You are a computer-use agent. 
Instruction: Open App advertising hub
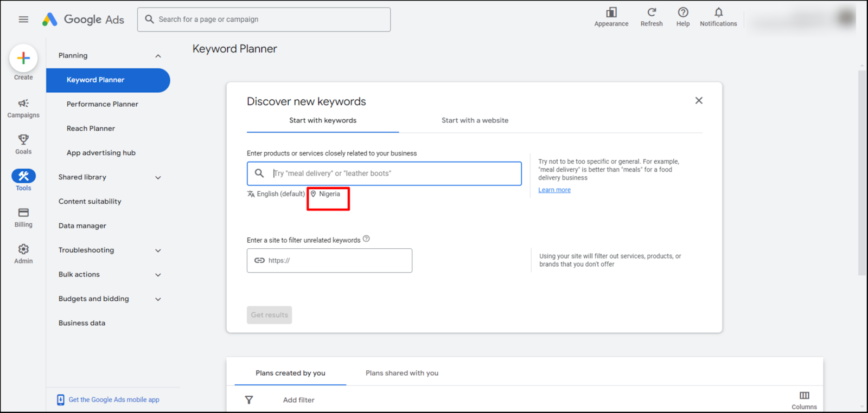point(101,153)
